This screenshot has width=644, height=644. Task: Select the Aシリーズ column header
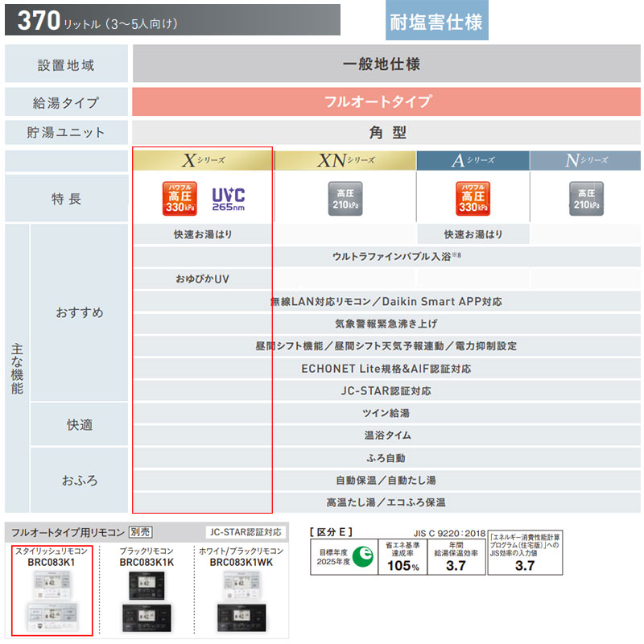coord(473,160)
